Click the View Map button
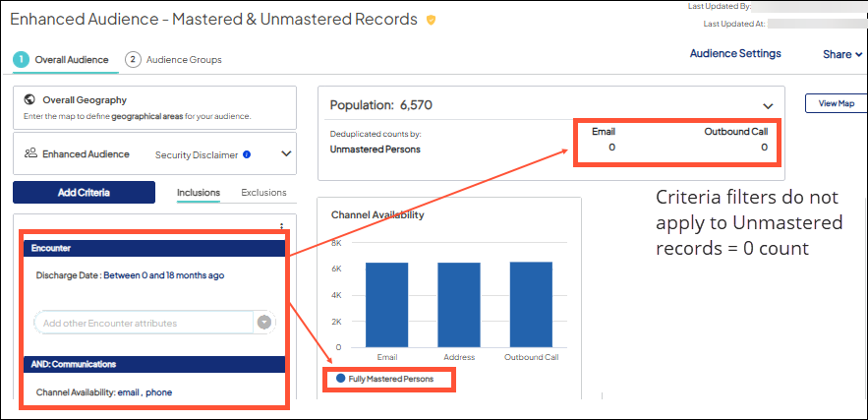Screen dimensions: 868x420 [x=836, y=103]
